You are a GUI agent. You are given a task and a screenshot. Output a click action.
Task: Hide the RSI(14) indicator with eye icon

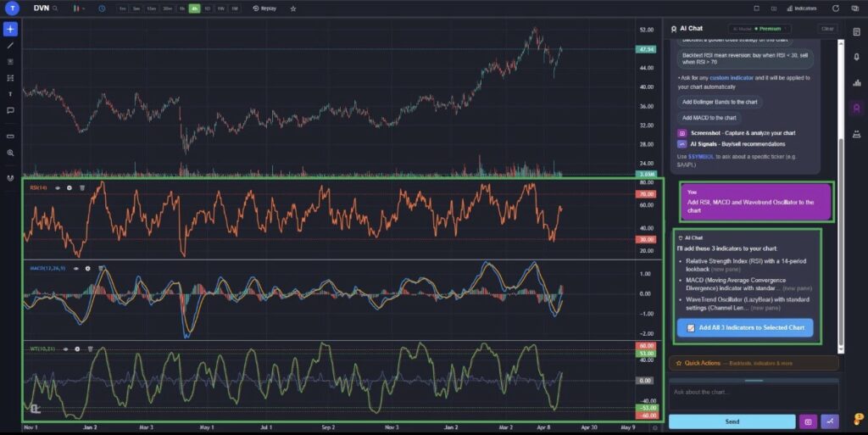(x=58, y=188)
